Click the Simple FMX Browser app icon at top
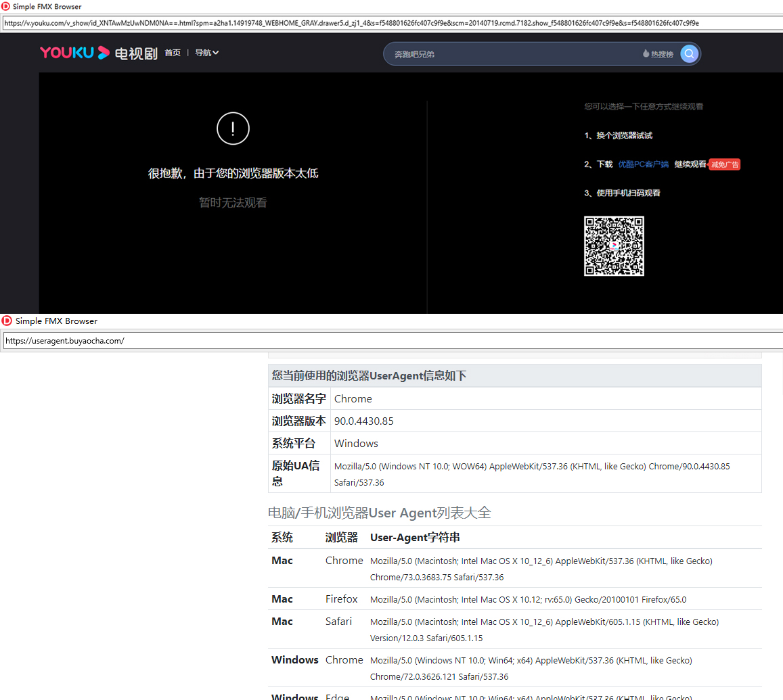783x700 pixels. click(5, 7)
